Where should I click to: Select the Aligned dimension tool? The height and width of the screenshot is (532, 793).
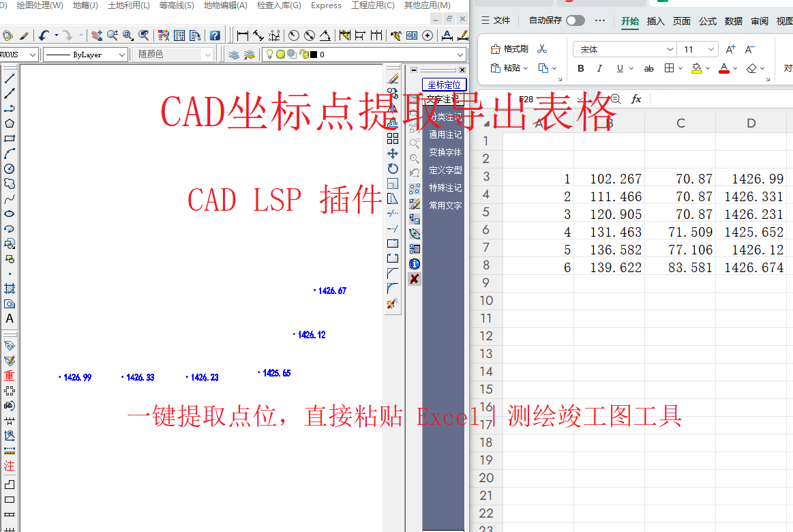258,35
